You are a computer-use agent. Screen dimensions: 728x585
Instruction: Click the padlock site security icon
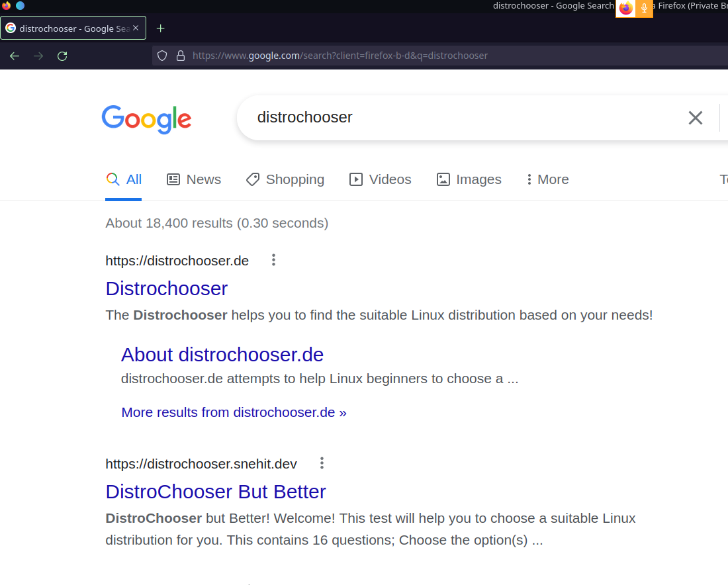[x=181, y=56]
